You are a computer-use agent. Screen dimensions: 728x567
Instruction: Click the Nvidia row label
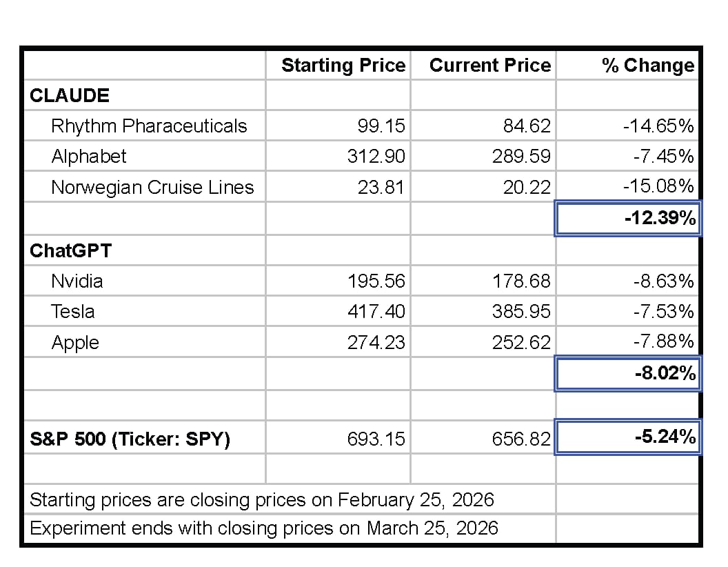(77, 281)
